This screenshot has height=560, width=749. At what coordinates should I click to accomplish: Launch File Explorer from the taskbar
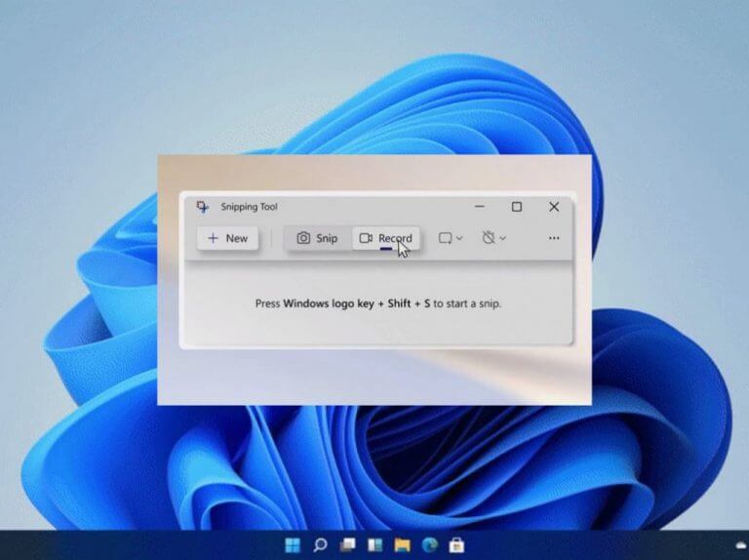pyautogui.click(x=402, y=544)
